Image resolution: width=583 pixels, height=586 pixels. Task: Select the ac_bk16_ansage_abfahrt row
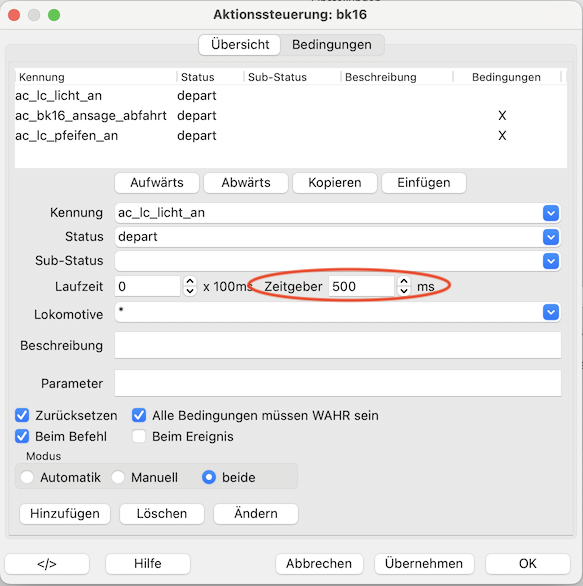coord(291,115)
